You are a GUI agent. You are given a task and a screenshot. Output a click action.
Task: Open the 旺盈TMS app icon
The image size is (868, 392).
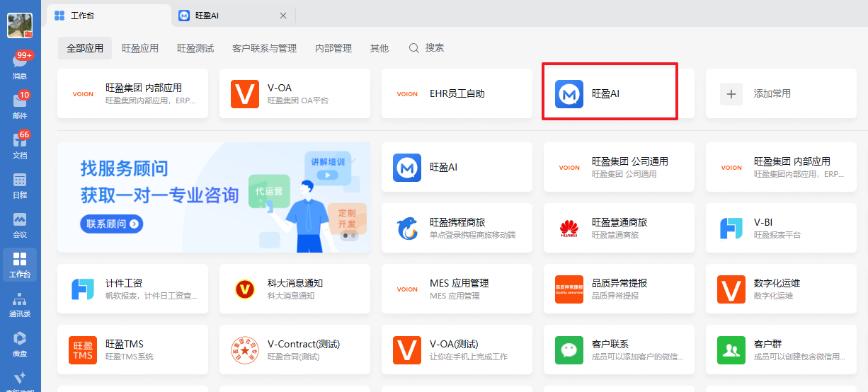pyautogui.click(x=83, y=350)
